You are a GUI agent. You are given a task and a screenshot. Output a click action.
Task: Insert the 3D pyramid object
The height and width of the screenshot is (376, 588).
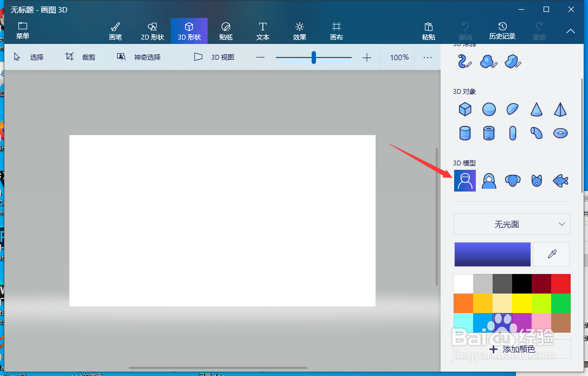(560, 109)
